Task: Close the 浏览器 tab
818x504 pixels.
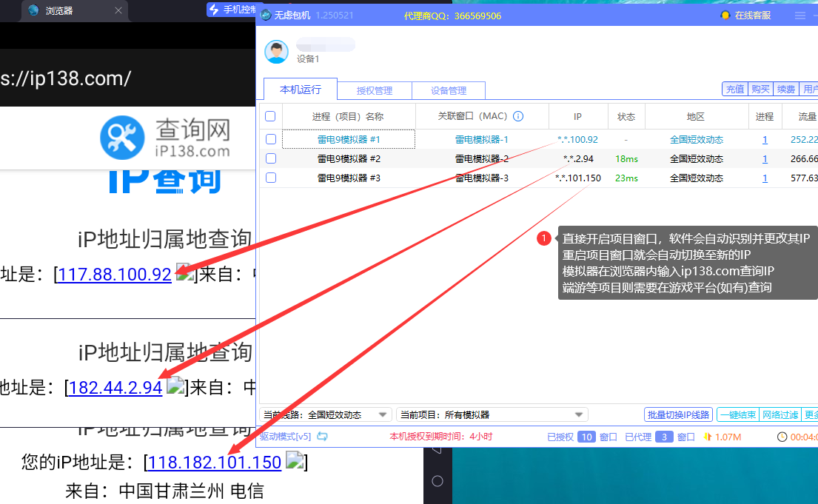Action: pos(118,10)
